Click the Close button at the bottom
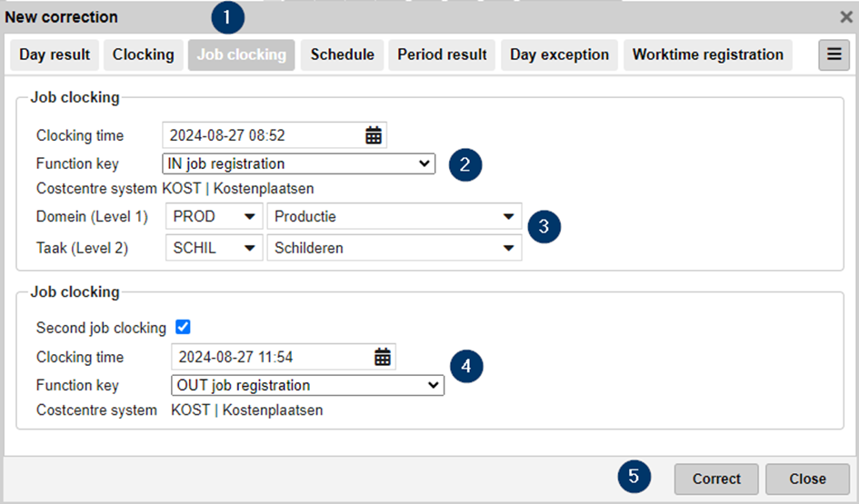This screenshot has width=859, height=504. [807, 479]
